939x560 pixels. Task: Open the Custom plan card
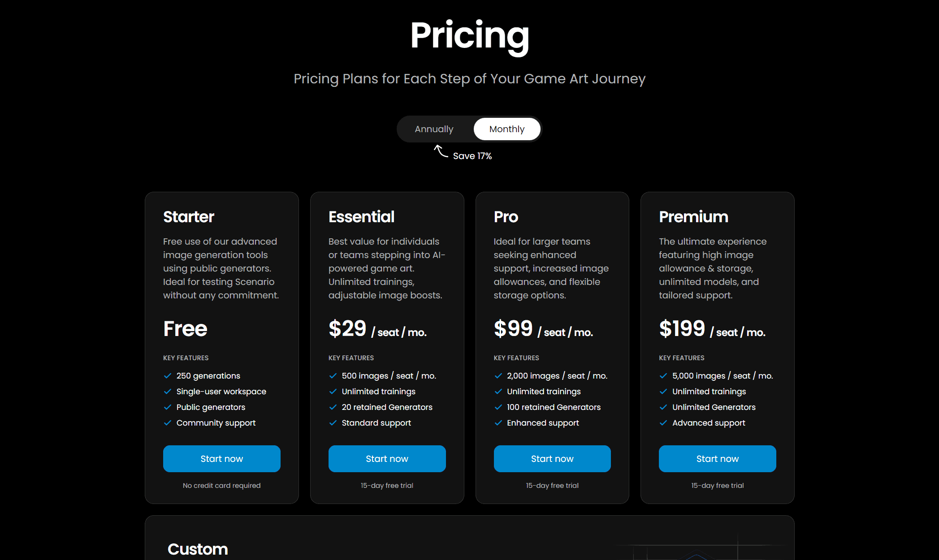click(x=470, y=538)
